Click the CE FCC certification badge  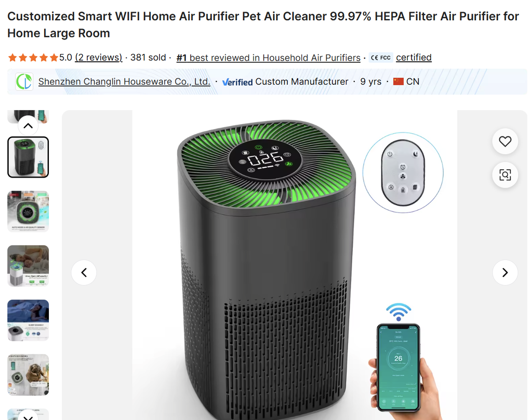tap(380, 58)
